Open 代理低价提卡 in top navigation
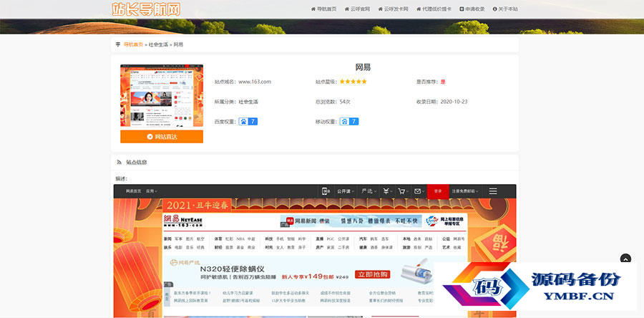 [434, 9]
